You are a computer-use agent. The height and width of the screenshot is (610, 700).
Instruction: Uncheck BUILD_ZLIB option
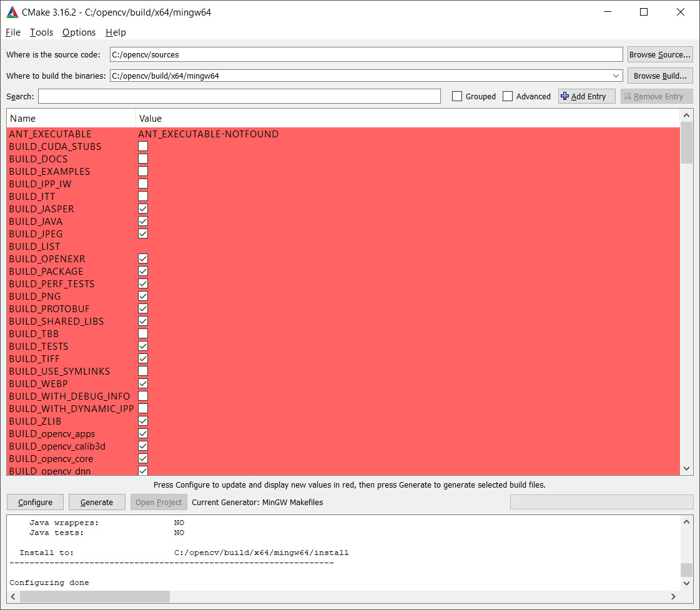point(143,421)
